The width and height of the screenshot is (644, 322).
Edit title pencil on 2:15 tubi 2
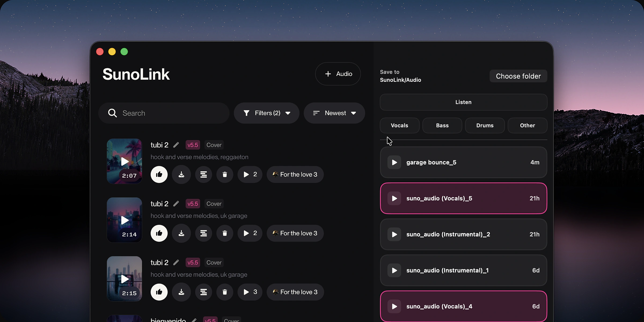176,262
